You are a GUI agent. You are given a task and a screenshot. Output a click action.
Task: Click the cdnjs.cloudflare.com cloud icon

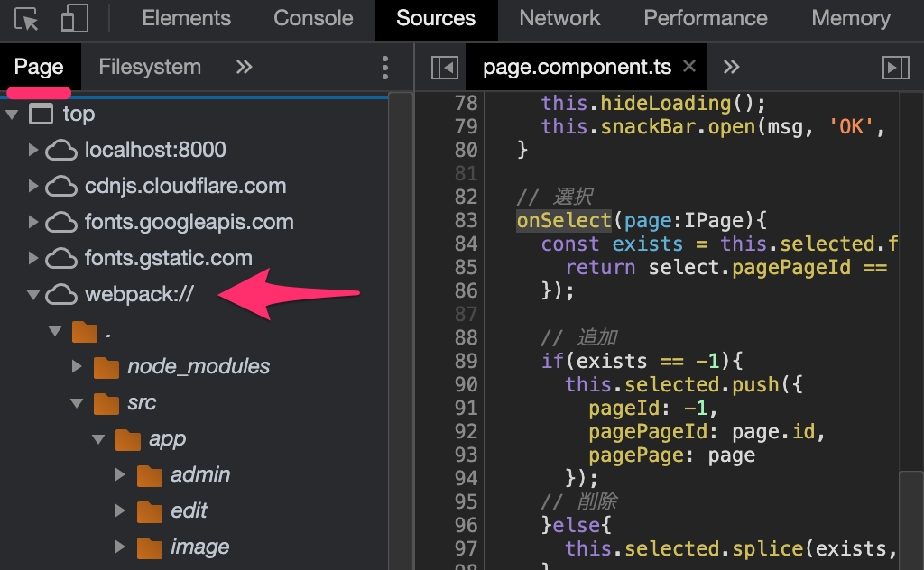click(61, 186)
